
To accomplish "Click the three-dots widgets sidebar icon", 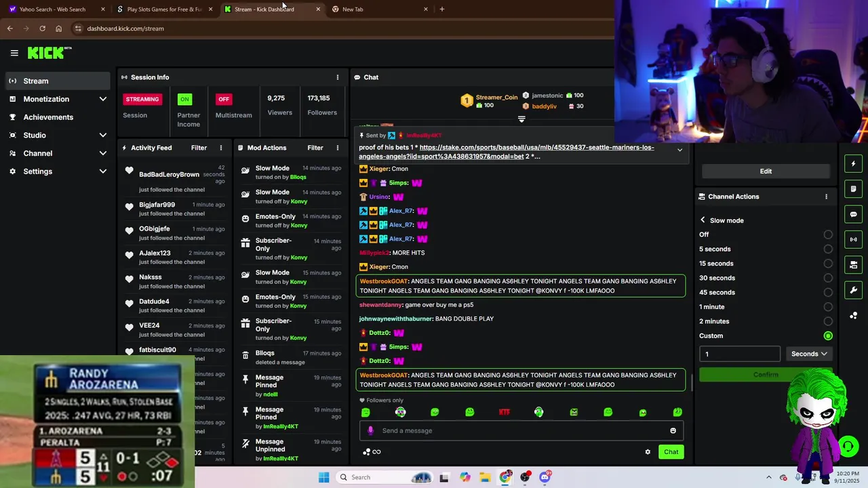I will click(x=853, y=316).
